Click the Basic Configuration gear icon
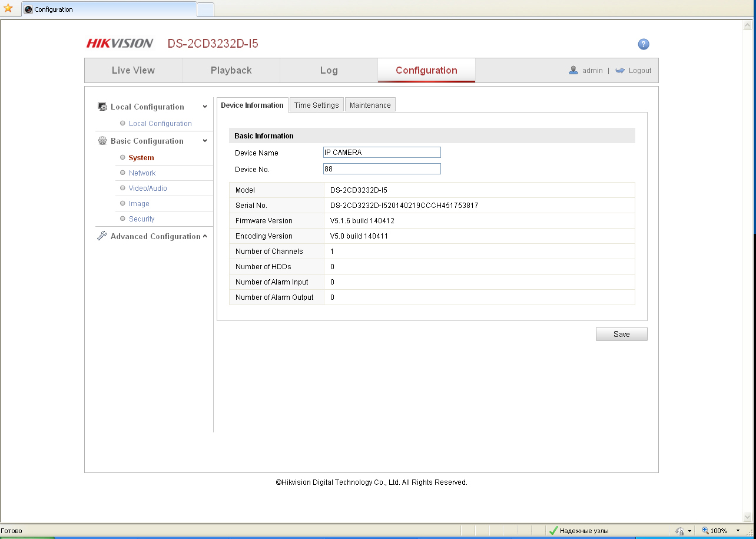 [x=102, y=141]
